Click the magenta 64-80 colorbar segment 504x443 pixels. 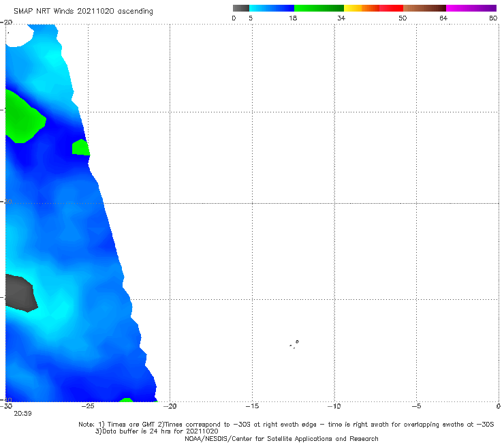471,8
